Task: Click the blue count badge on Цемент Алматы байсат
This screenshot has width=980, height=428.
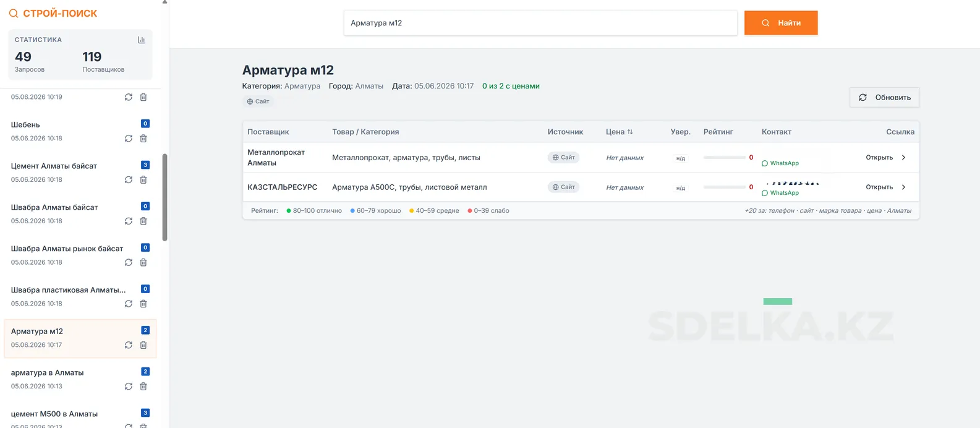Action: click(145, 165)
